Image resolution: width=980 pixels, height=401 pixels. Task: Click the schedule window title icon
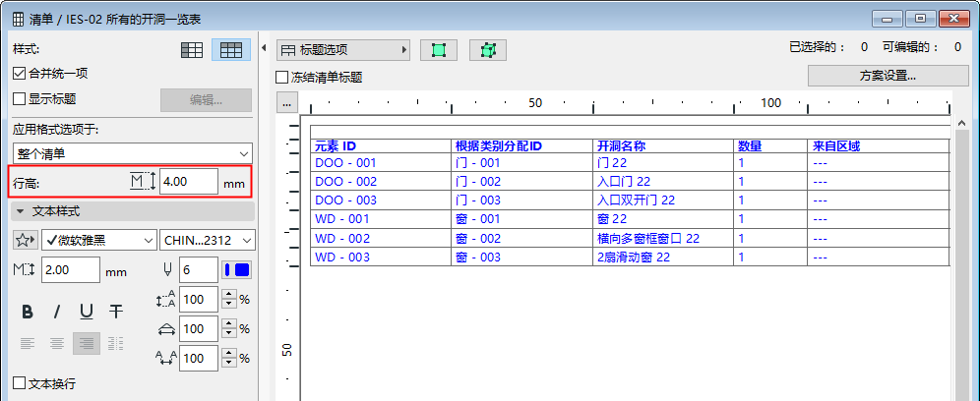point(19,21)
